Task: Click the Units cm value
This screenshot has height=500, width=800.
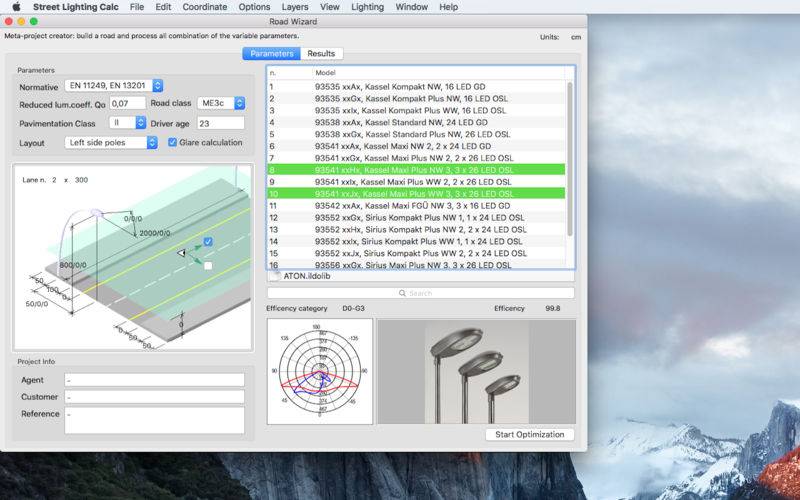Action: coord(576,37)
